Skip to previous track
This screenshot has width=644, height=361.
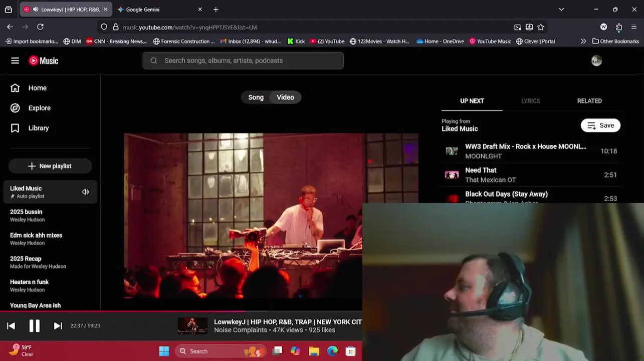point(11,326)
